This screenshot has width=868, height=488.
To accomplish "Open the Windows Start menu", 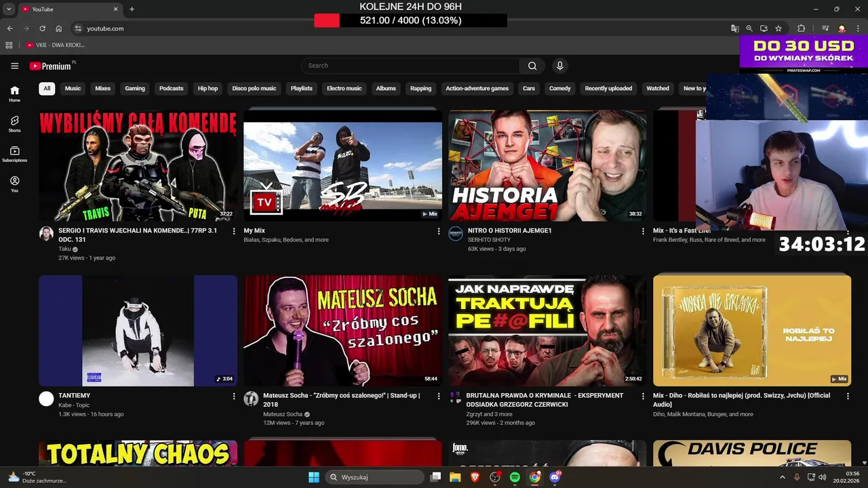I will (314, 477).
